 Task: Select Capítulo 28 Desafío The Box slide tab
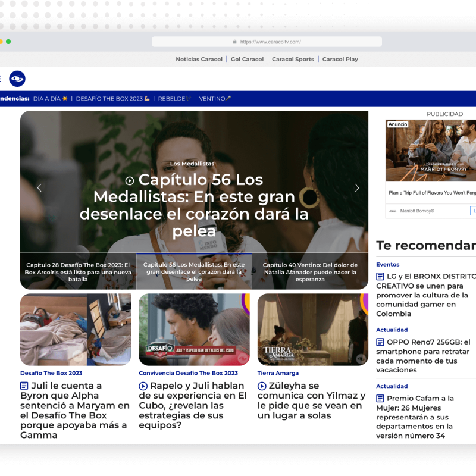click(x=78, y=272)
